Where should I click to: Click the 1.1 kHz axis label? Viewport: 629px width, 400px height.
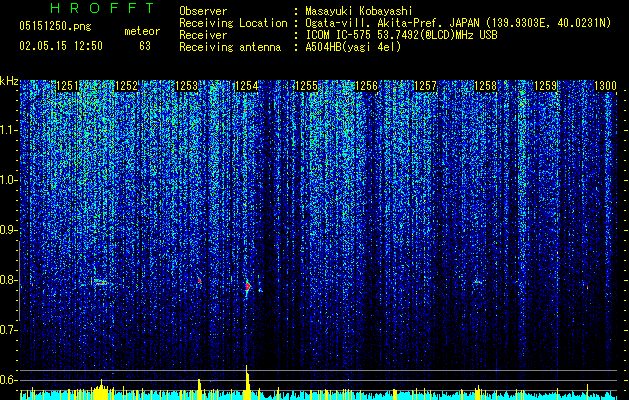click(x=9, y=130)
